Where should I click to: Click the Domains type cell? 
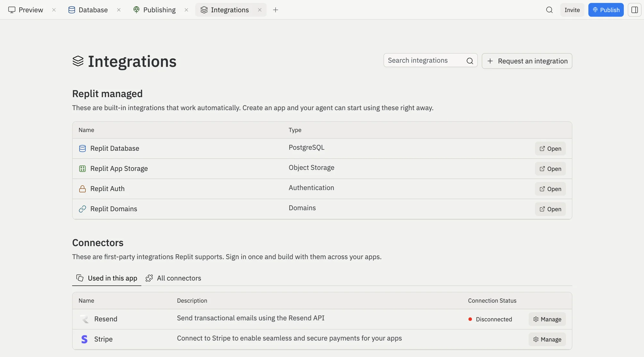(302, 208)
